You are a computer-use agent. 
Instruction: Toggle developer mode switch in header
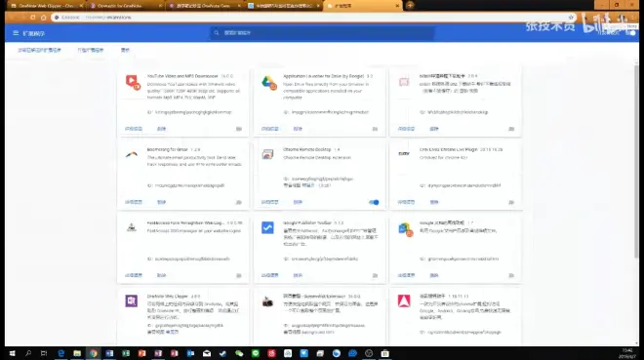pyautogui.click(x=630, y=33)
